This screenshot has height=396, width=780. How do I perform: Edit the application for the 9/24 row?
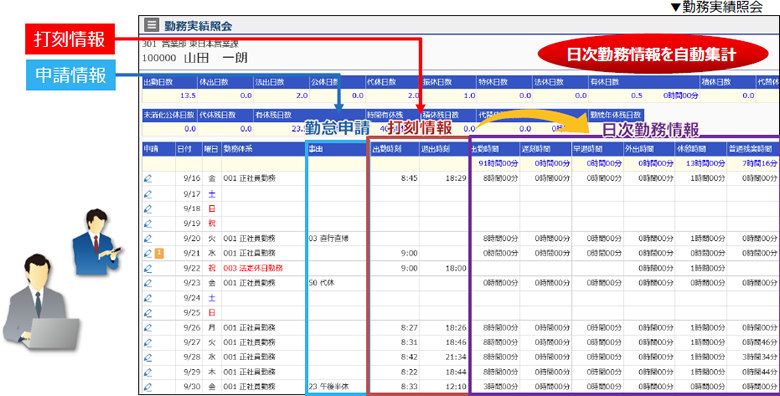[x=148, y=298]
